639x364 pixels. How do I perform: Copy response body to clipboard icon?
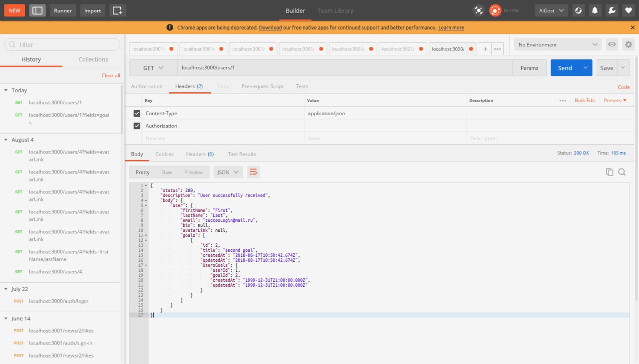pyautogui.click(x=610, y=172)
